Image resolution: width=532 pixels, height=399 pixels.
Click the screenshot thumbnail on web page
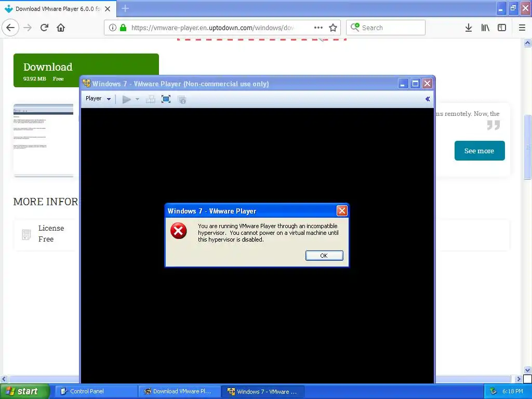pos(44,140)
